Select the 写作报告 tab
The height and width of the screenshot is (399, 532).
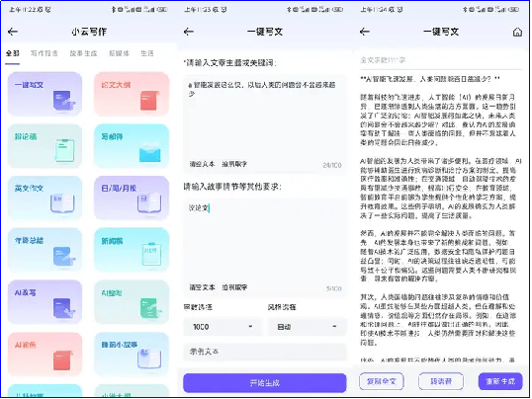coord(44,53)
